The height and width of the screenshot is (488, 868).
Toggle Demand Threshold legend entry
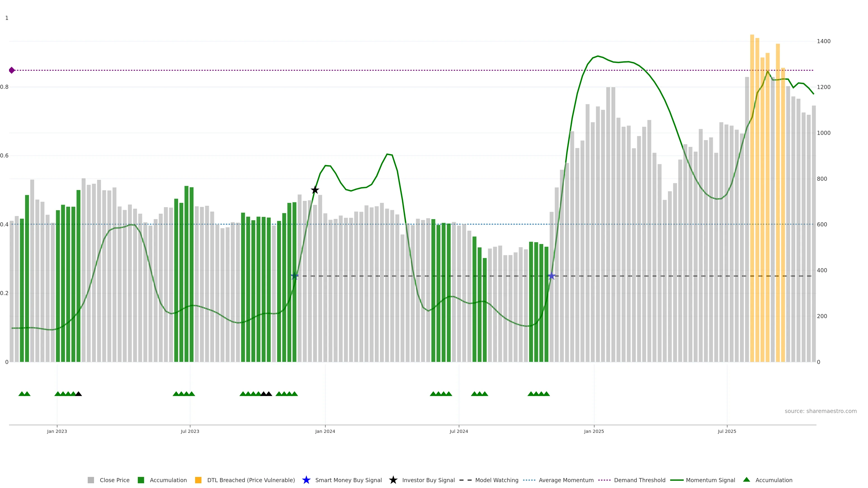click(639, 480)
